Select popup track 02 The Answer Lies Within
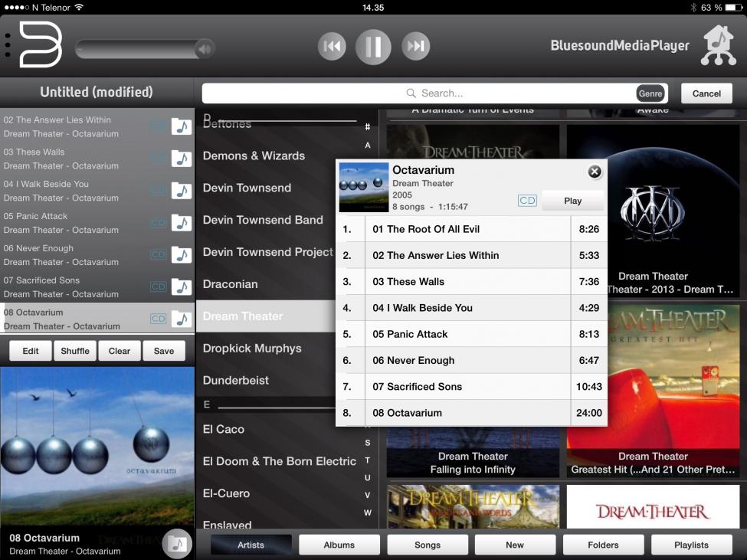The image size is (747, 560). pos(472,255)
